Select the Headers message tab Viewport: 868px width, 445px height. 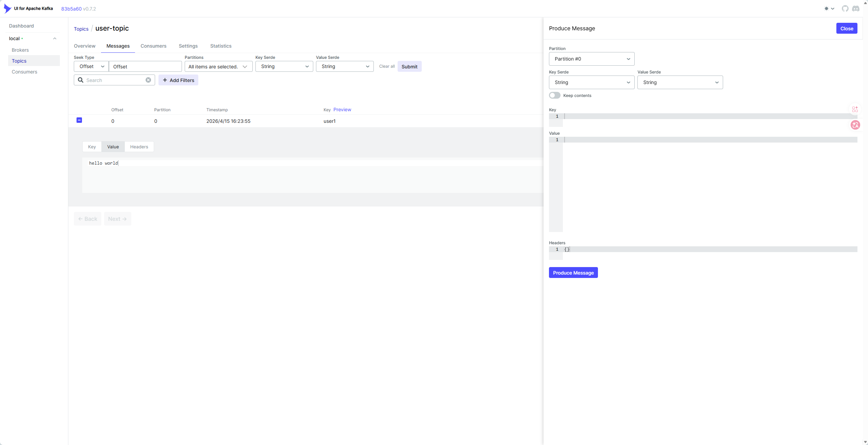pos(139,147)
